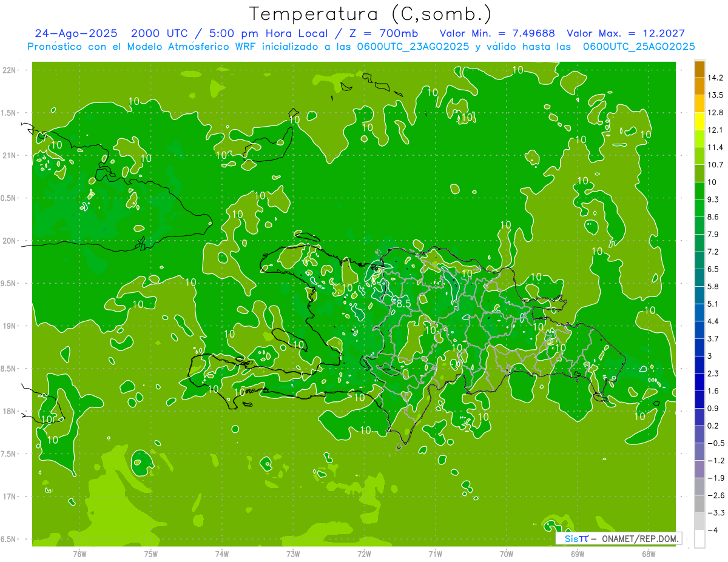Select the olive-green swatch between 10 and 10.7
Viewport: 728px width, 562px height.
pyautogui.click(x=699, y=173)
